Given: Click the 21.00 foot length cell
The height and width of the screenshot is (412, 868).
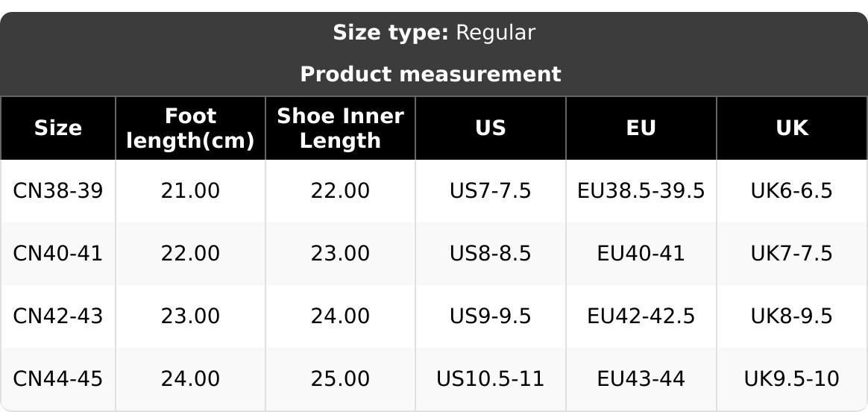Looking at the screenshot, I should point(190,191).
